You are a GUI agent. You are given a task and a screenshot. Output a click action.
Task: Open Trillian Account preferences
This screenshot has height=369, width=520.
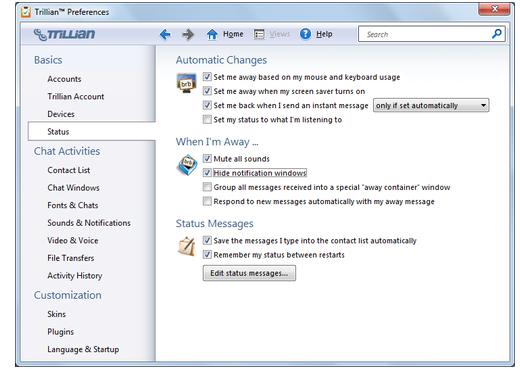pos(76,96)
